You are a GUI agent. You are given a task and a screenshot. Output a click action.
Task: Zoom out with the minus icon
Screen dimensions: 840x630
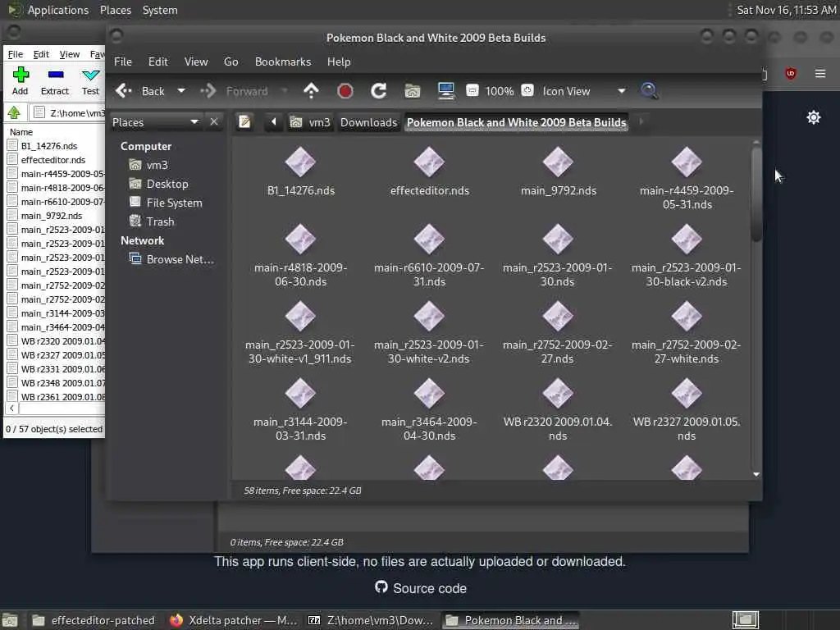[472, 90]
